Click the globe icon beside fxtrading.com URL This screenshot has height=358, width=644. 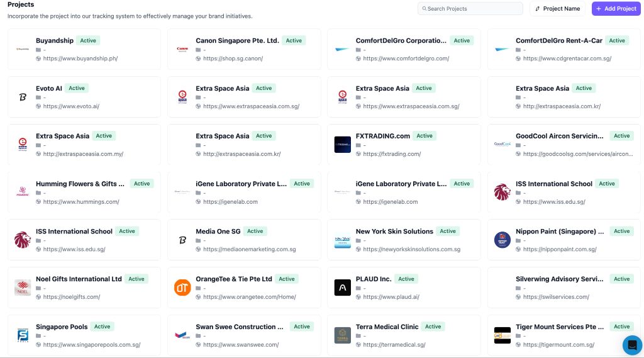(x=358, y=154)
